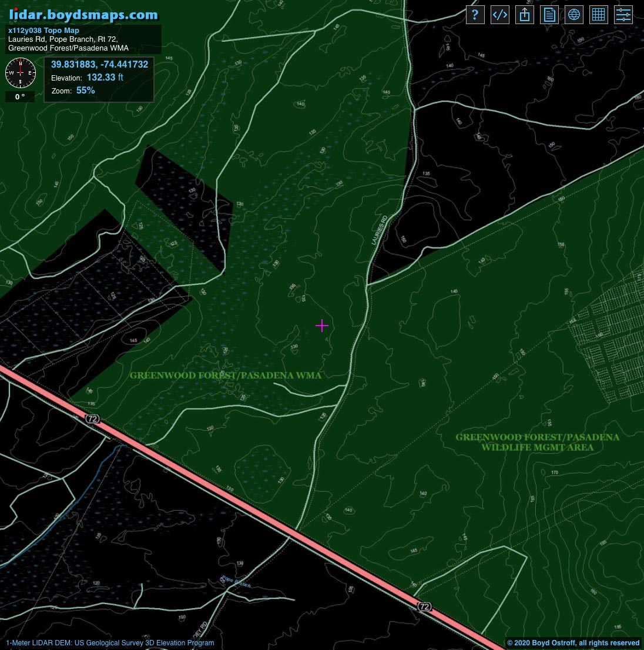Screen dimensions: 644x650
Task: Click the embed code brackets icon
Action: click(x=499, y=15)
